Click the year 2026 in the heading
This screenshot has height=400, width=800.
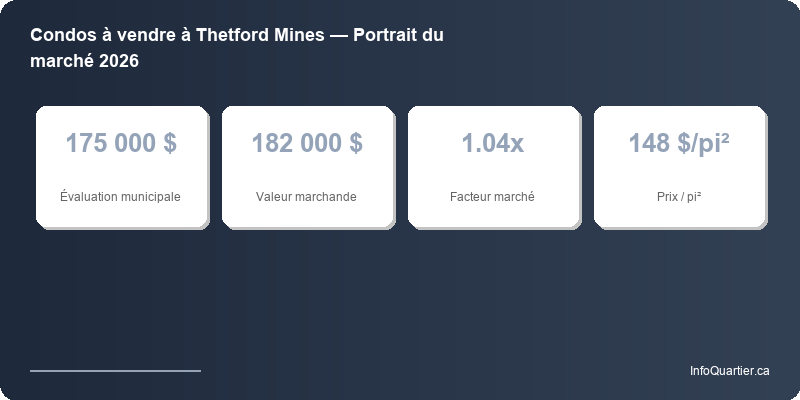pos(118,61)
